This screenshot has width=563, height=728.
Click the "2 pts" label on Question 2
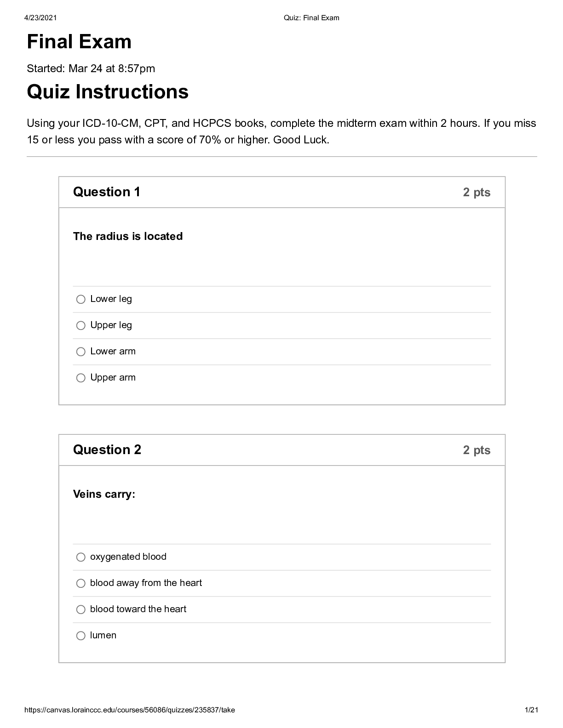476,450
